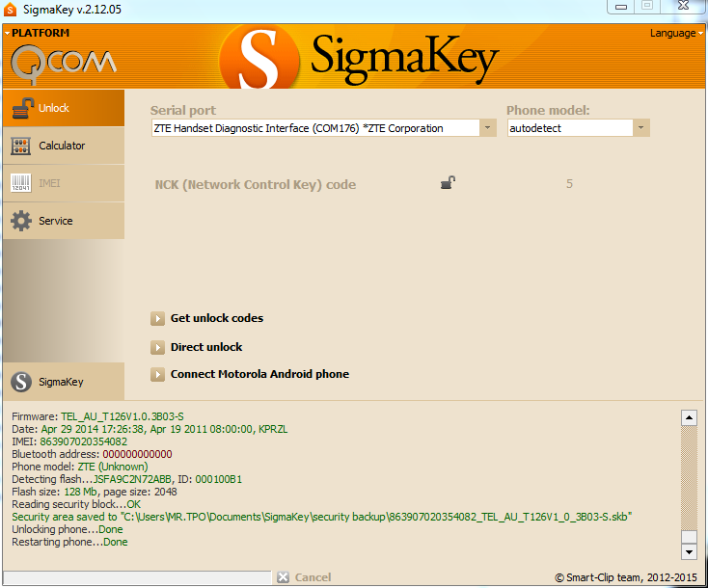Open the PLATFORM dropdown menu

coord(37,33)
